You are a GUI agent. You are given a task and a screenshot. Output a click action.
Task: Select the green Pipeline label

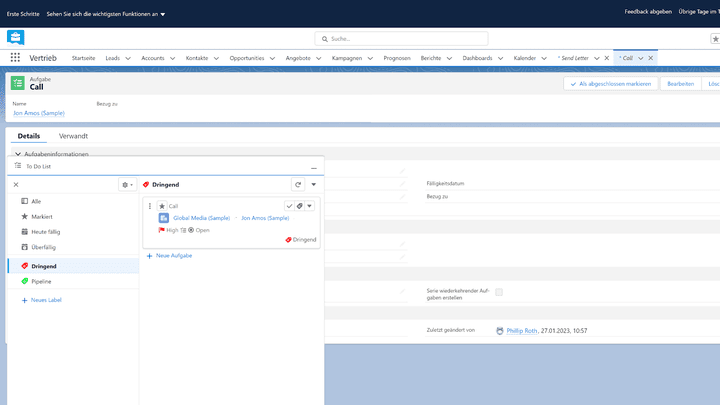[43, 282]
